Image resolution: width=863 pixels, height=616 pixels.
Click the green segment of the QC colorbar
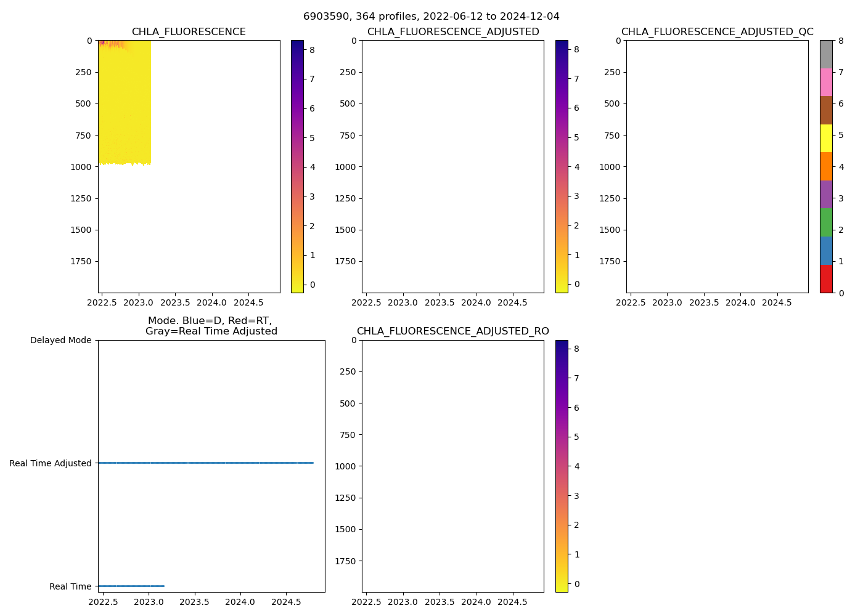[826, 222]
